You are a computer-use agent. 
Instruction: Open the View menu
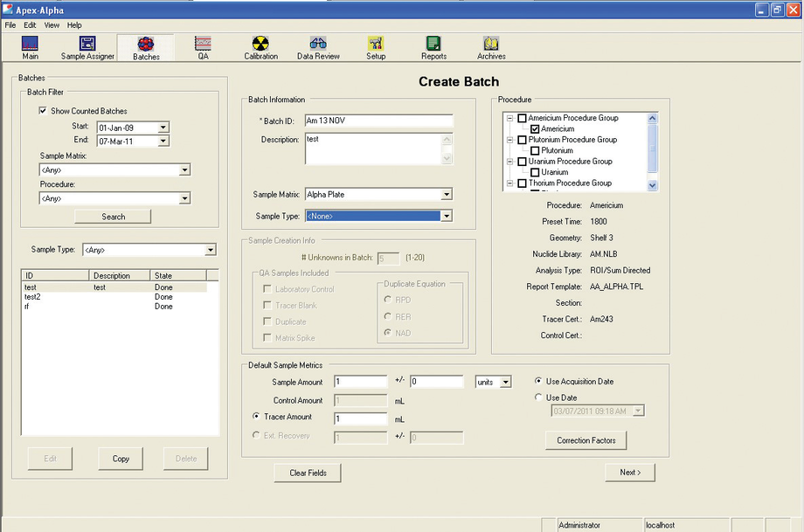pos(52,24)
